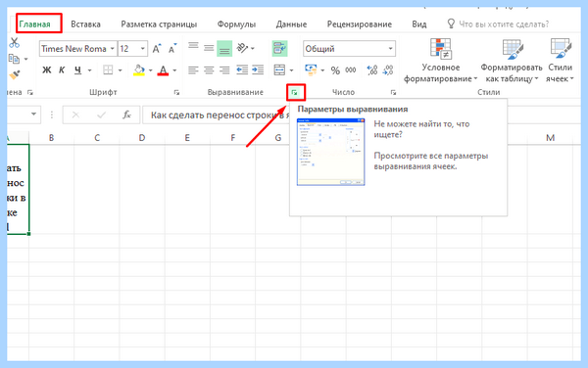This screenshot has height=368, width=588.
Task: Open Шрифт group dialog launcher
Action: pyautogui.click(x=176, y=92)
